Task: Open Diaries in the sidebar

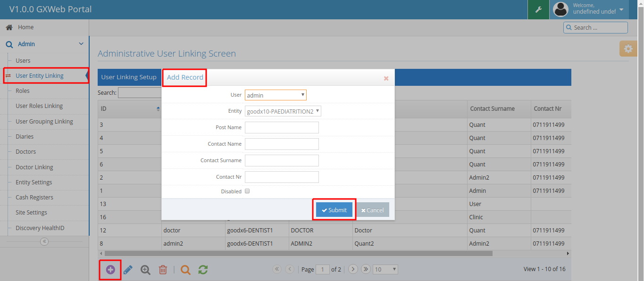Action: 25,137
